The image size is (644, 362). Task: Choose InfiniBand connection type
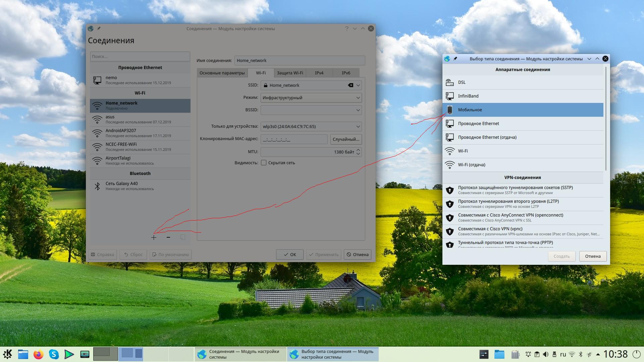523,96
